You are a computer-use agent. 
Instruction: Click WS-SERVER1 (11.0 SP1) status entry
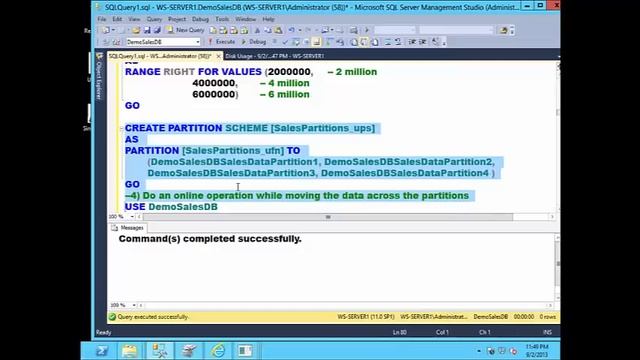366,317
